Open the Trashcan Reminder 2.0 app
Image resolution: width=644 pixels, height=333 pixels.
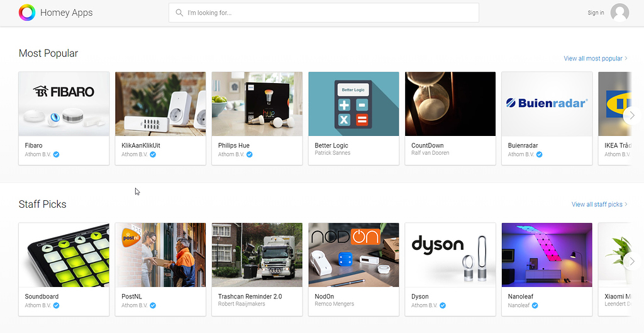click(x=257, y=269)
